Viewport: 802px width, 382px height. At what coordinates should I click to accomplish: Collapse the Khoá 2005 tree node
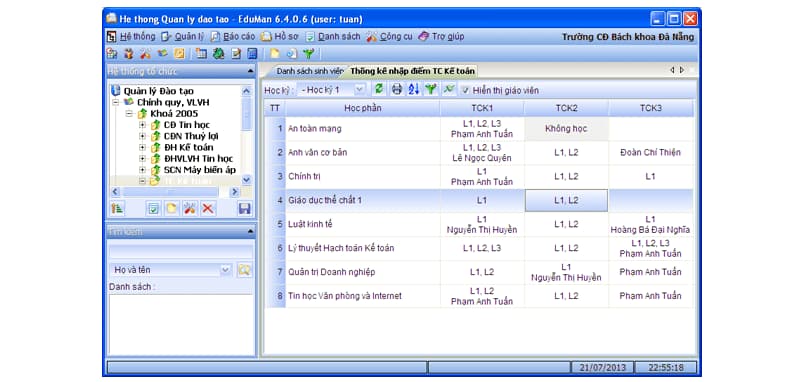pos(129,114)
